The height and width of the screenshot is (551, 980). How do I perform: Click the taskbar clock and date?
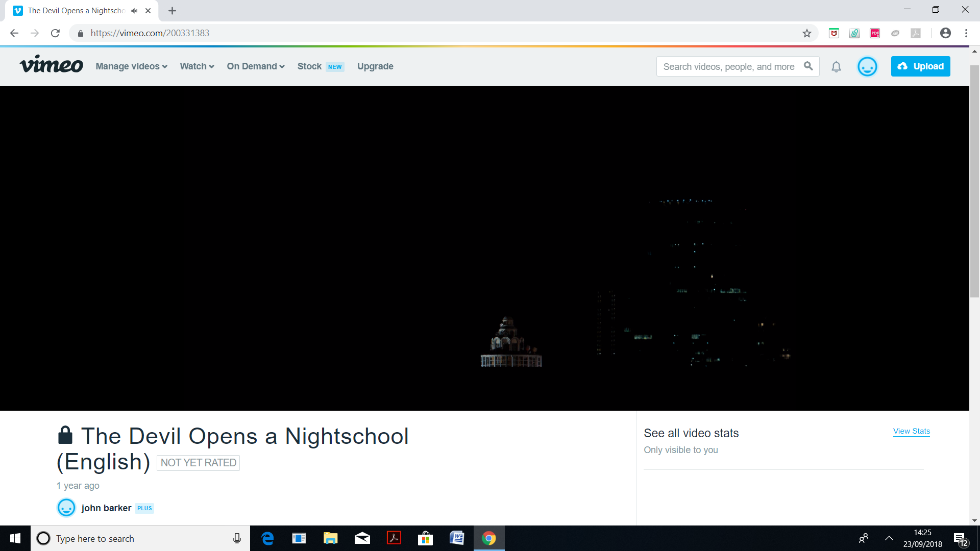(922, 538)
